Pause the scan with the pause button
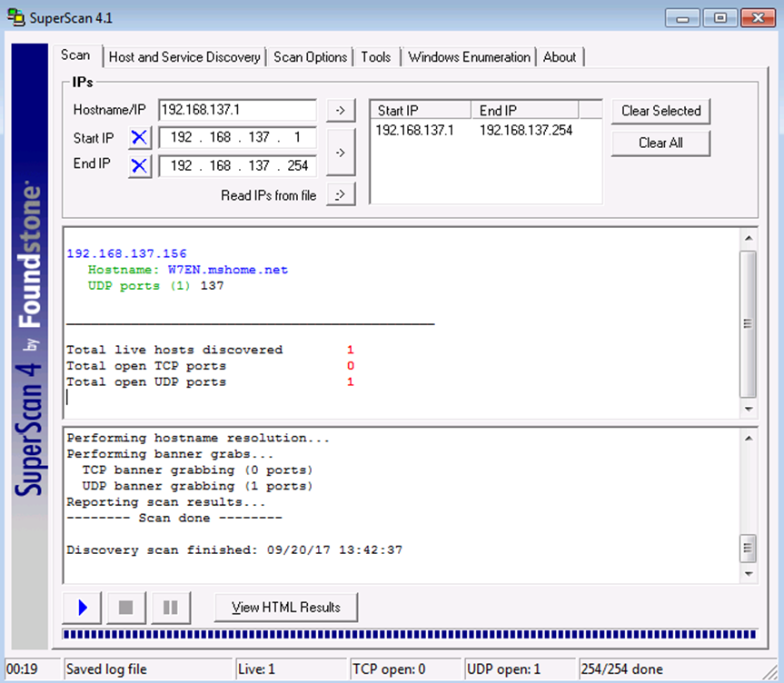Screen dimensions: 784x683 coord(171,608)
